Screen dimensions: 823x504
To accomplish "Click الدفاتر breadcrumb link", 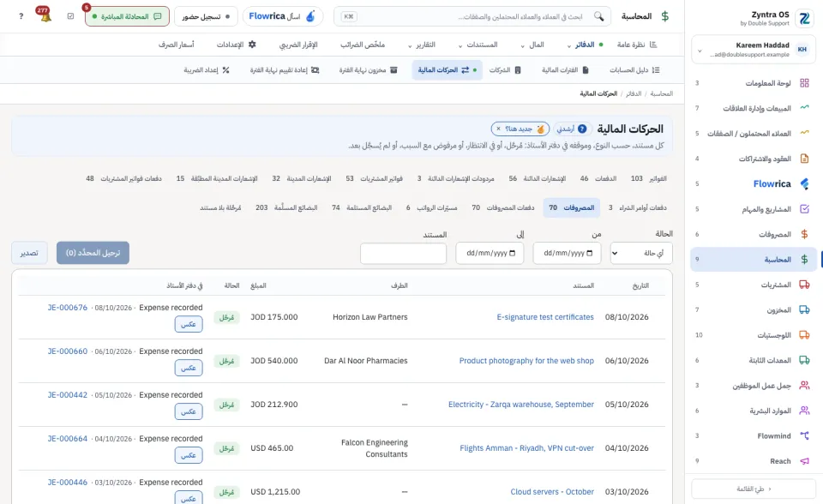I will pyautogui.click(x=634, y=93).
